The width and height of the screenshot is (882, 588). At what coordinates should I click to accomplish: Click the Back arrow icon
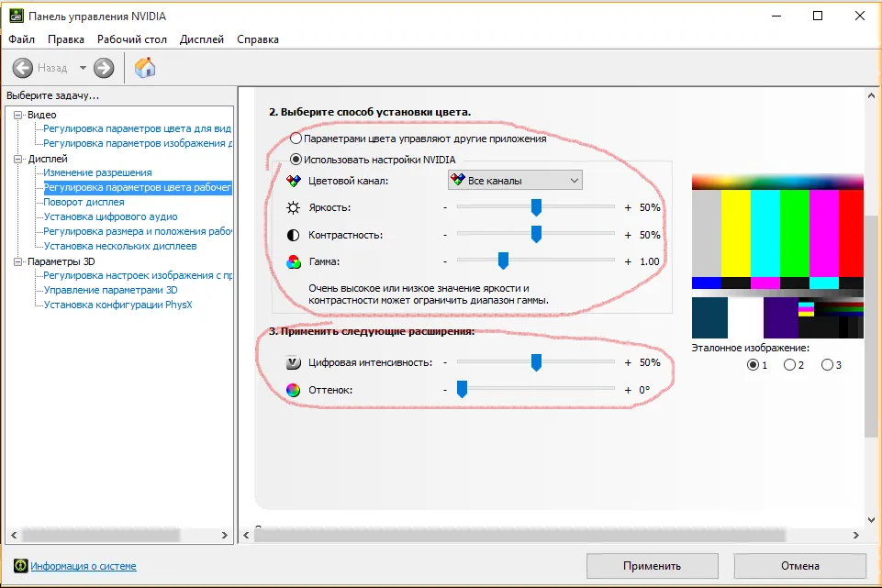(x=23, y=68)
